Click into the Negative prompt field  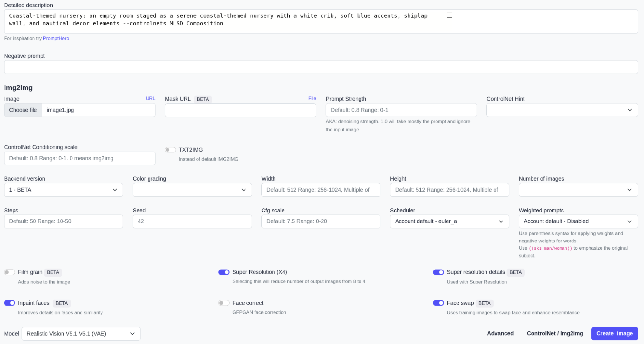pyautogui.click(x=321, y=67)
